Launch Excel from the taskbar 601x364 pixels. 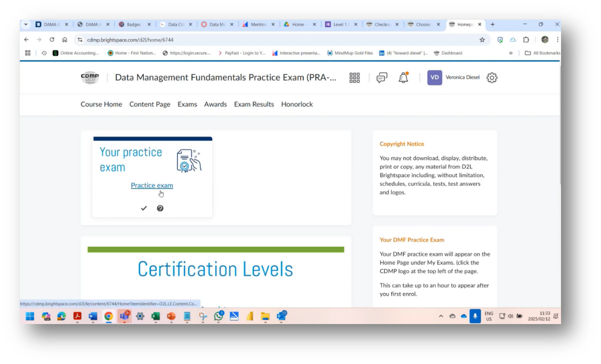[x=156, y=316]
